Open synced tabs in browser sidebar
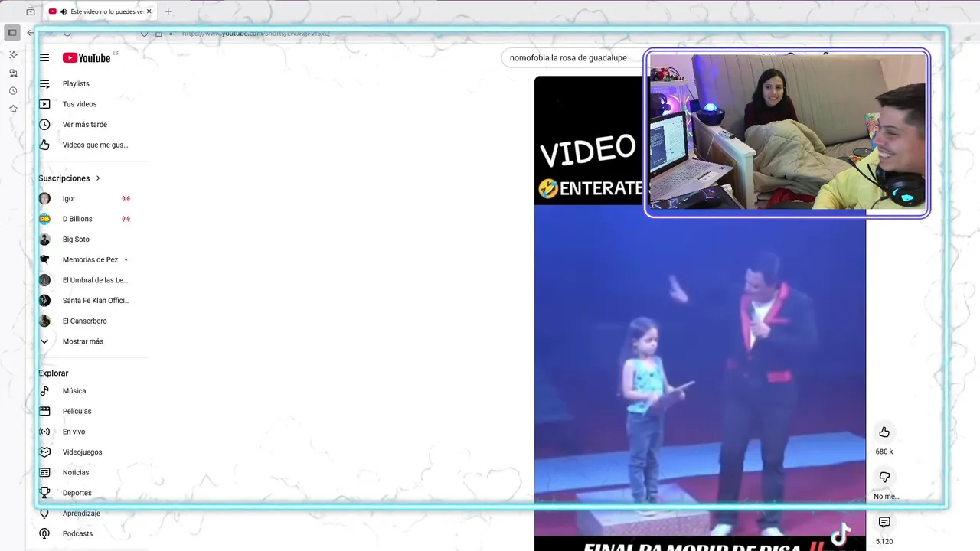Screen dimensions: 980x551 pos(13,73)
